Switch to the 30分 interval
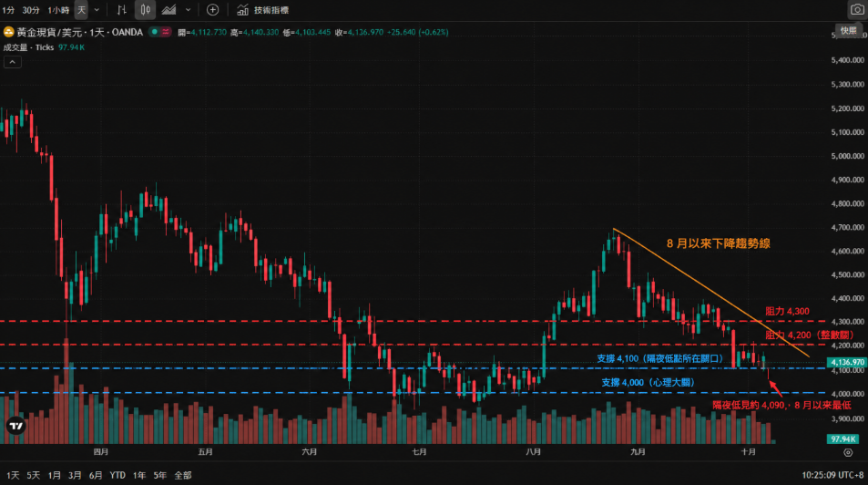The width and height of the screenshot is (868, 485). tap(31, 10)
